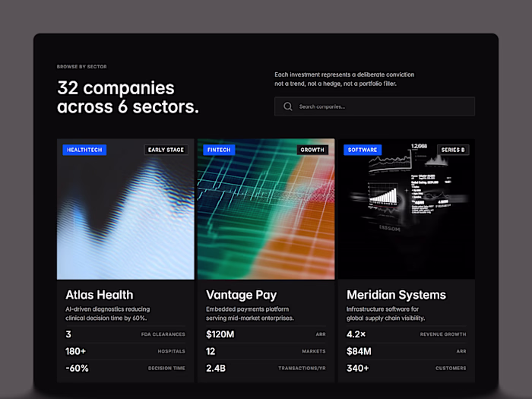Click the BROWSE BY SECTOR label

coord(82,67)
